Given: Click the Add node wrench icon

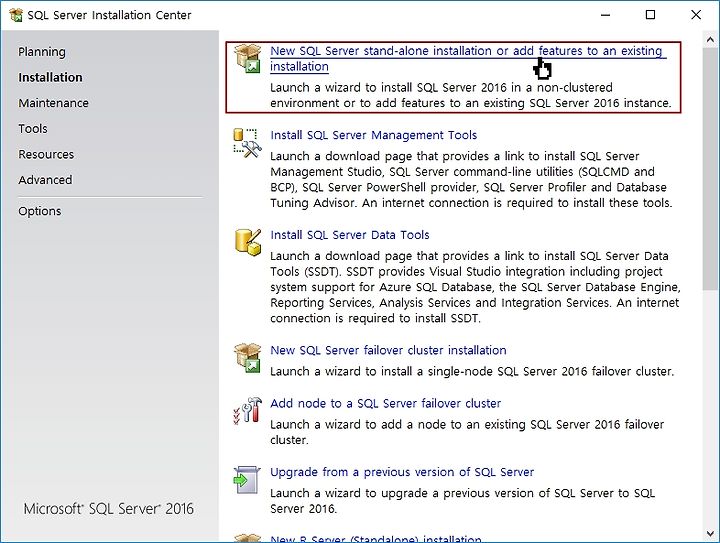Looking at the screenshot, I should 248,410.
